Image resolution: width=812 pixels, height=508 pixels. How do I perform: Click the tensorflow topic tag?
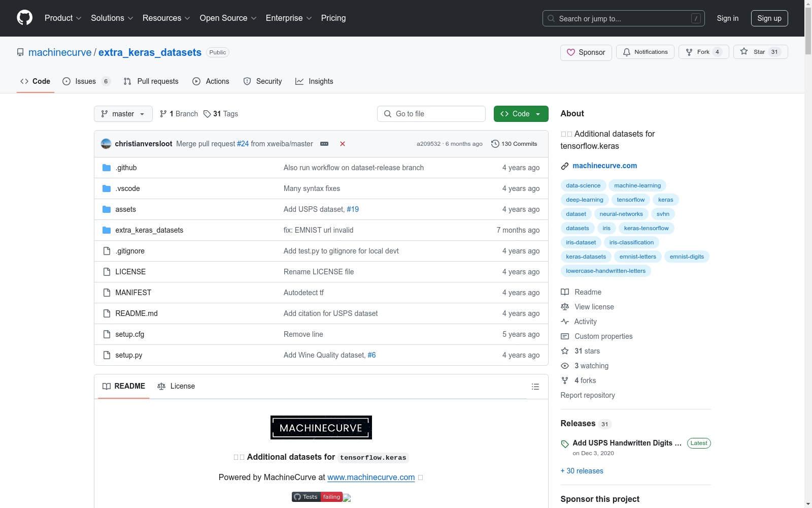coord(631,200)
